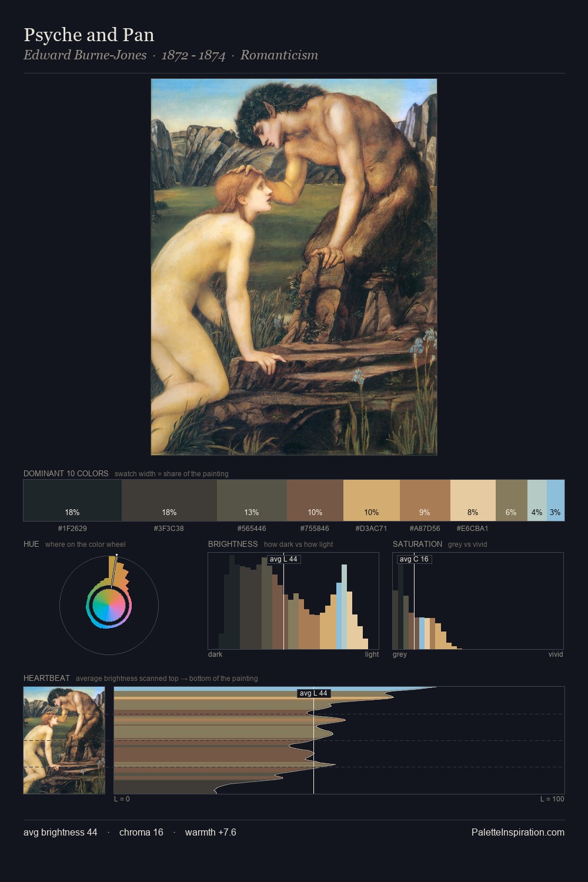Select the 13% swatch #565446
The image size is (588, 882).
click(x=252, y=500)
